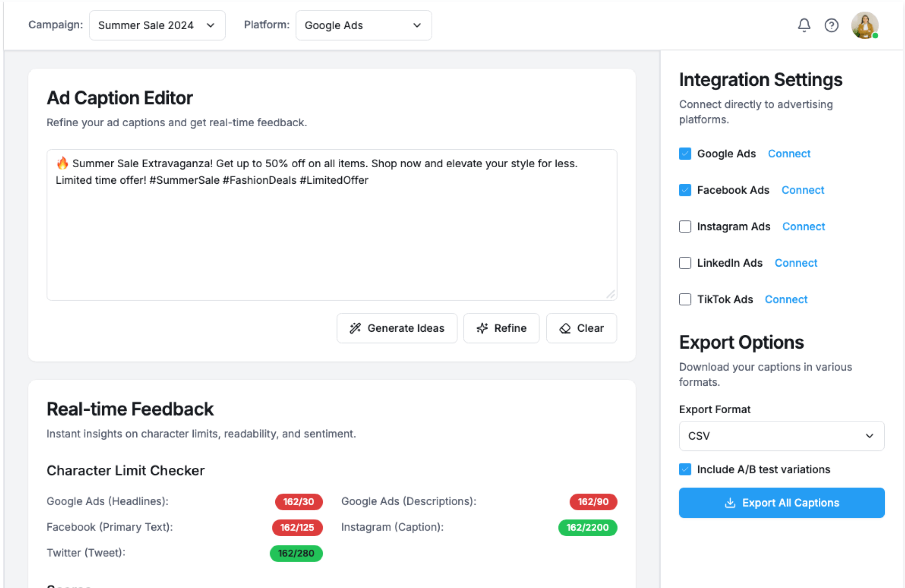
Task: Uncheck the Google Ads checkbox
Action: (x=685, y=154)
